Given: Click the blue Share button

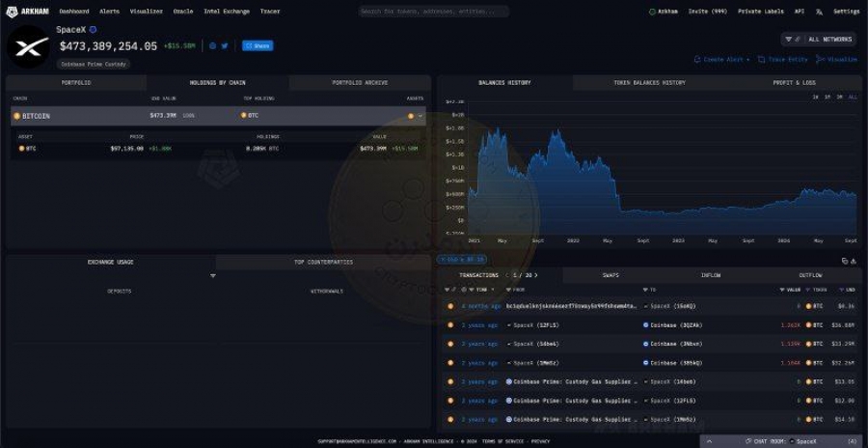Looking at the screenshot, I should click(x=258, y=46).
